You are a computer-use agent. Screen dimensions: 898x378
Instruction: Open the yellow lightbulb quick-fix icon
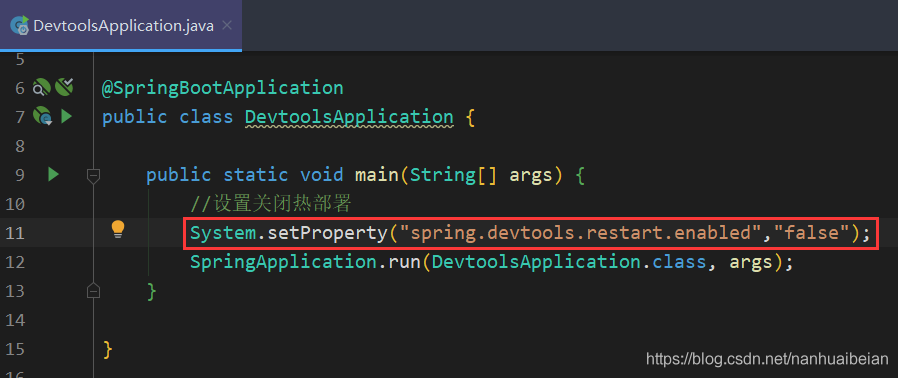tap(117, 229)
